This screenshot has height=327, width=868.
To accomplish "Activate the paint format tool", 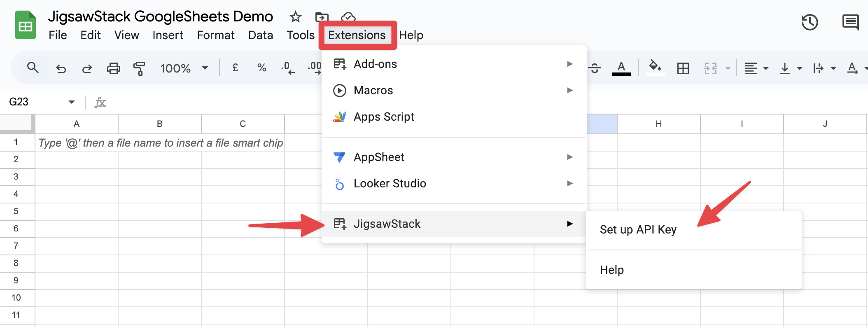I will pos(139,68).
